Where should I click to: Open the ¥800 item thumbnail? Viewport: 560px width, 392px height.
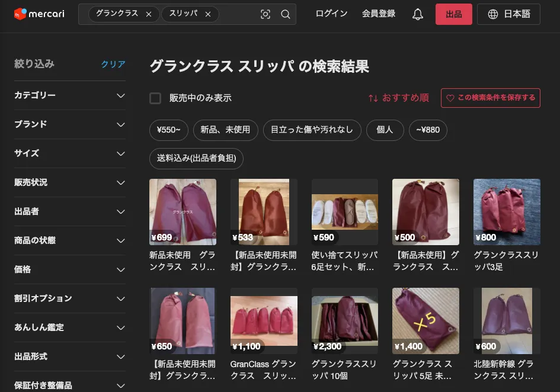click(x=507, y=212)
